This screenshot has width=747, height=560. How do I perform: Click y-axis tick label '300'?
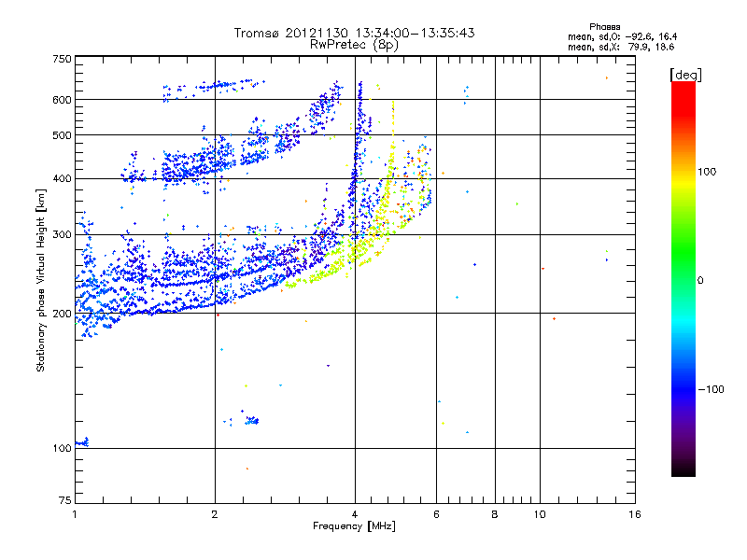[62, 234]
